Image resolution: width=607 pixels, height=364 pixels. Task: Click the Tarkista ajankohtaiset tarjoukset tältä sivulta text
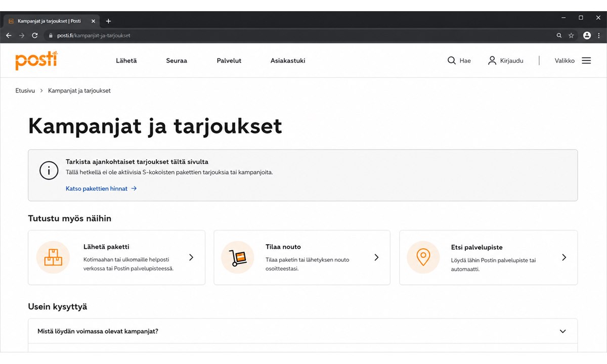[x=137, y=162]
